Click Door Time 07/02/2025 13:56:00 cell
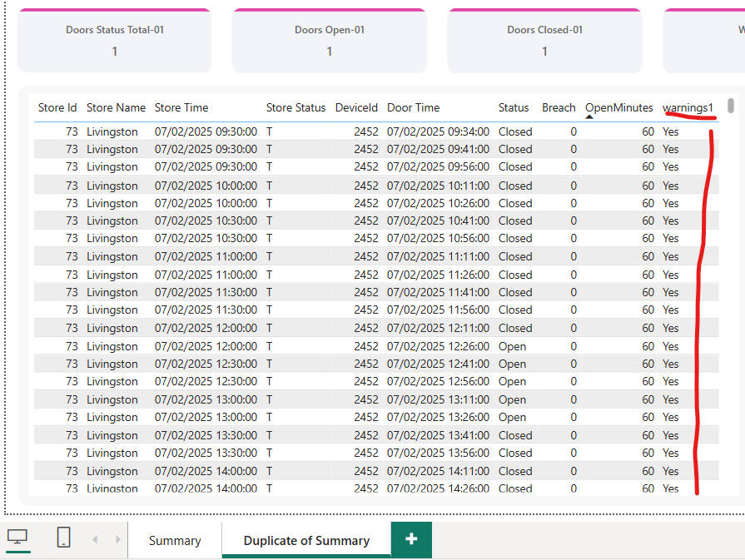 coord(438,453)
